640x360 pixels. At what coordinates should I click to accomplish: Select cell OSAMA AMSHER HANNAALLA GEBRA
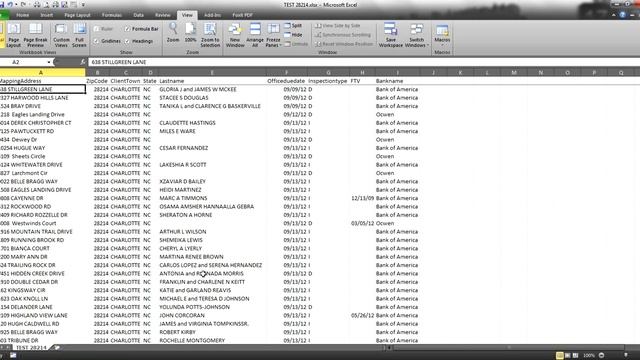211,207
